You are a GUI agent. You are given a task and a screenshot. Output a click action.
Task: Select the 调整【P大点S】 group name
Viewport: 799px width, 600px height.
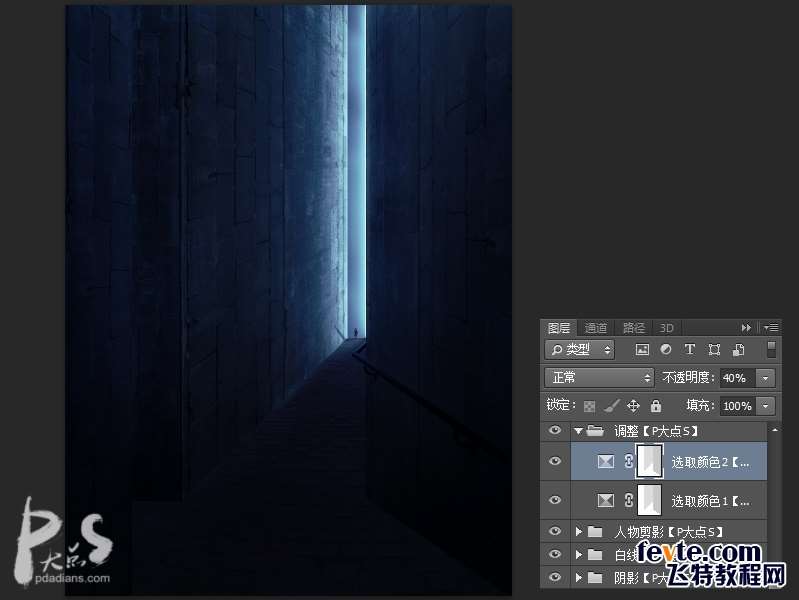[x=656, y=431]
